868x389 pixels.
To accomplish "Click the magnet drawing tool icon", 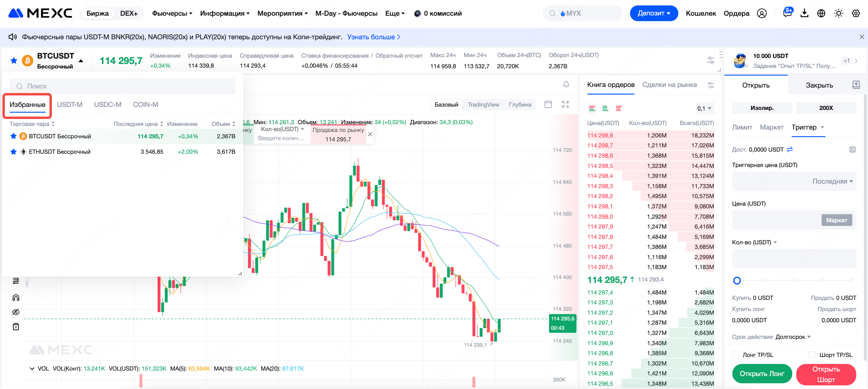I will click(16, 297).
